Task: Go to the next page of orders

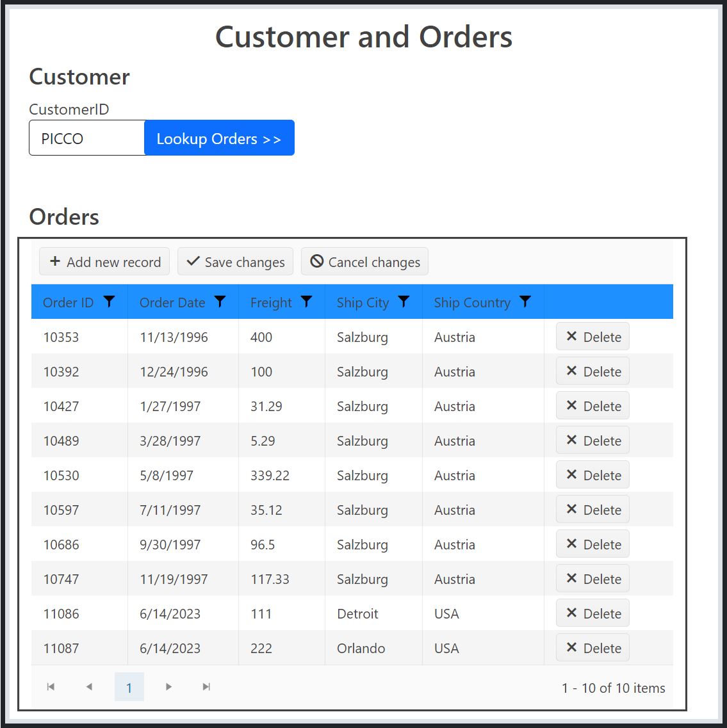Action: coord(168,686)
